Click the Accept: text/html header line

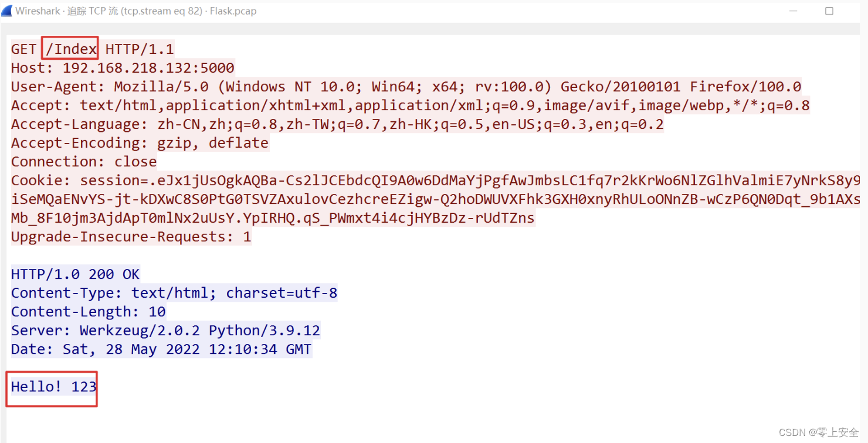pyautogui.click(x=410, y=105)
